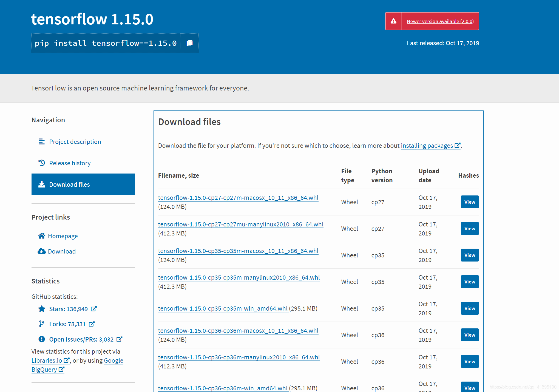The image size is (559, 392).
Task: Open Newer version available (2.0.0) link
Action: [440, 21]
